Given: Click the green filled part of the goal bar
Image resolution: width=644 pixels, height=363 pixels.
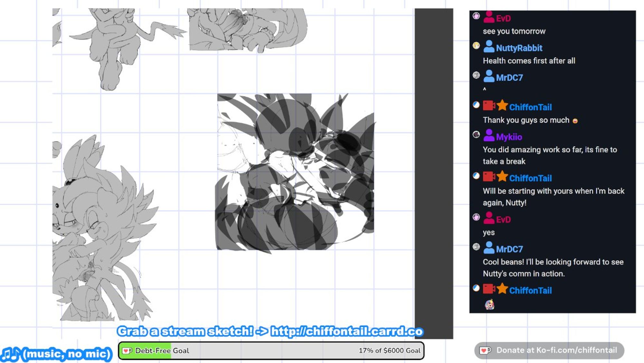Looking at the screenshot, I should click(x=145, y=351).
